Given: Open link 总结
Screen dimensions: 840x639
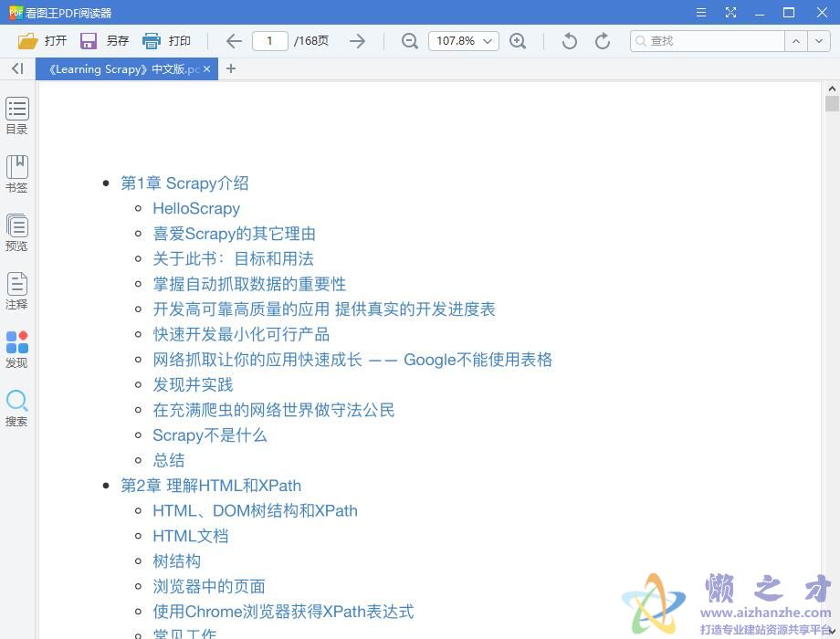Looking at the screenshot, I should [169, 460].
